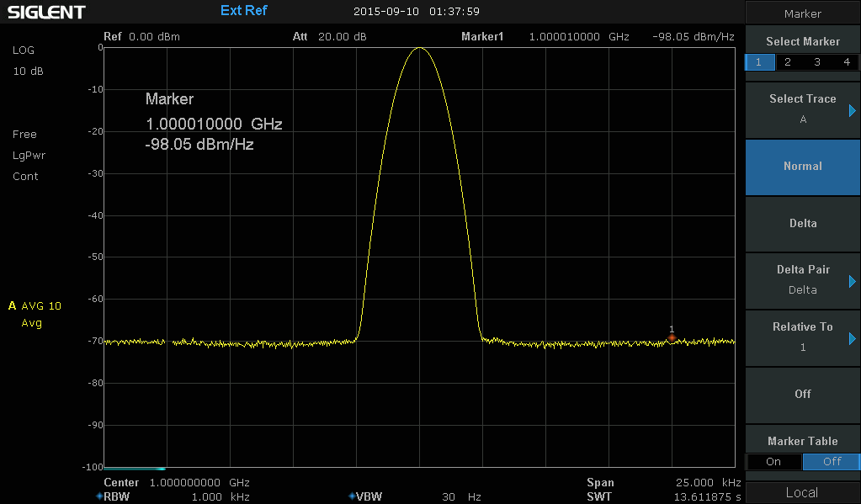Click the Ref level 0.00 dBm

pyautogui.click(x=154, y=37)
